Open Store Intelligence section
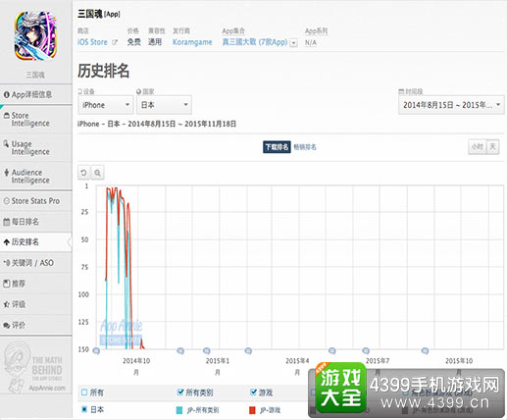The height and width of the screenshot is (420, 507). pos(35,120)
